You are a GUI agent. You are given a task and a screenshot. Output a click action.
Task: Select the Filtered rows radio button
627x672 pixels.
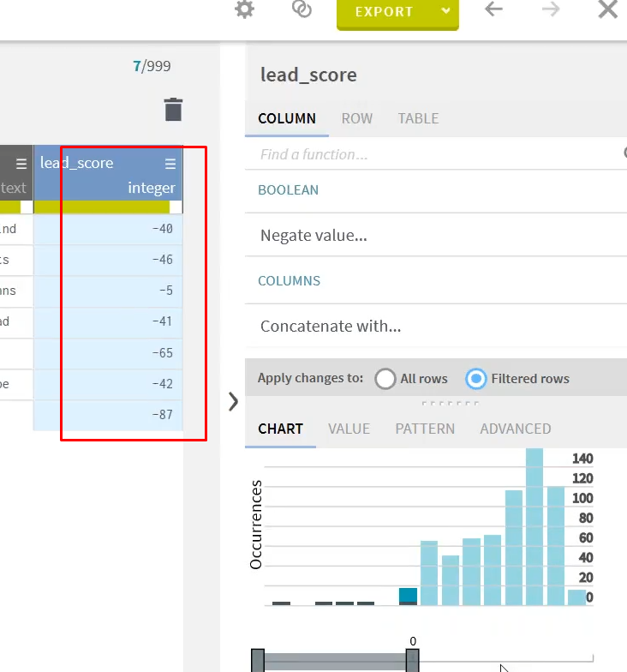476,379
